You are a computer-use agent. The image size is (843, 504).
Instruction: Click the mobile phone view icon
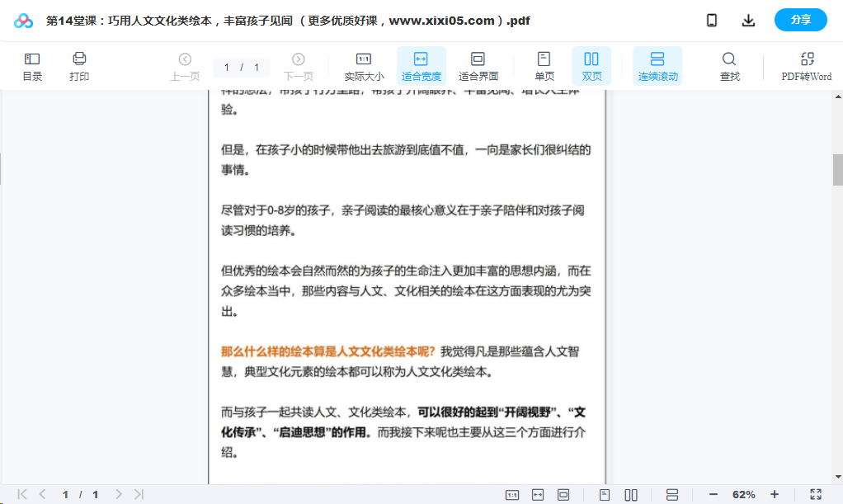click(x=711, y=21)
